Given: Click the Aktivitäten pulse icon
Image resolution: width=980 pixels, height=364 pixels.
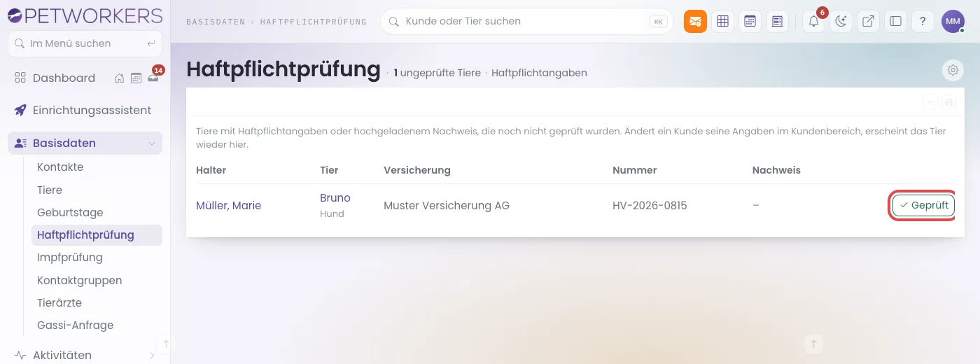Looking at the screenshot, I should tap(20, 355).
